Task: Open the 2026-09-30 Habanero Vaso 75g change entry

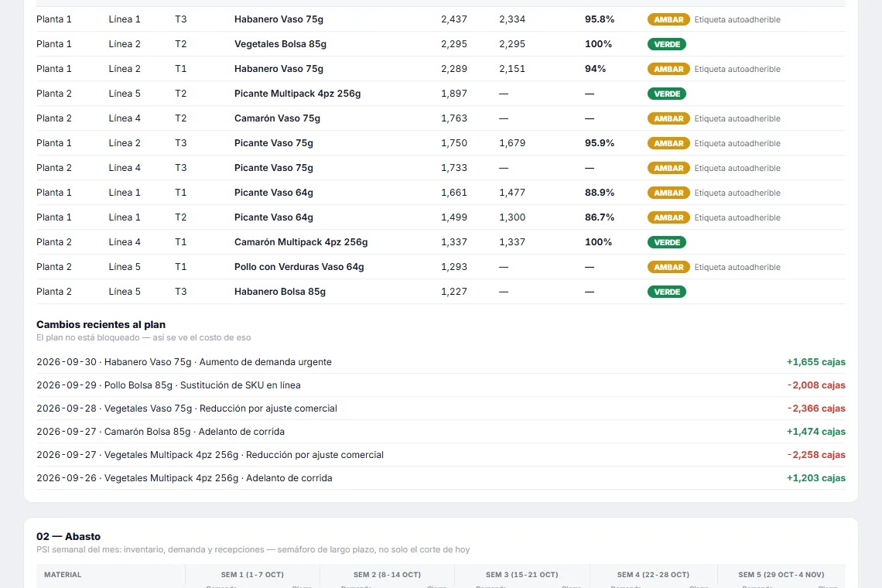Action: [x=441, y=362]
